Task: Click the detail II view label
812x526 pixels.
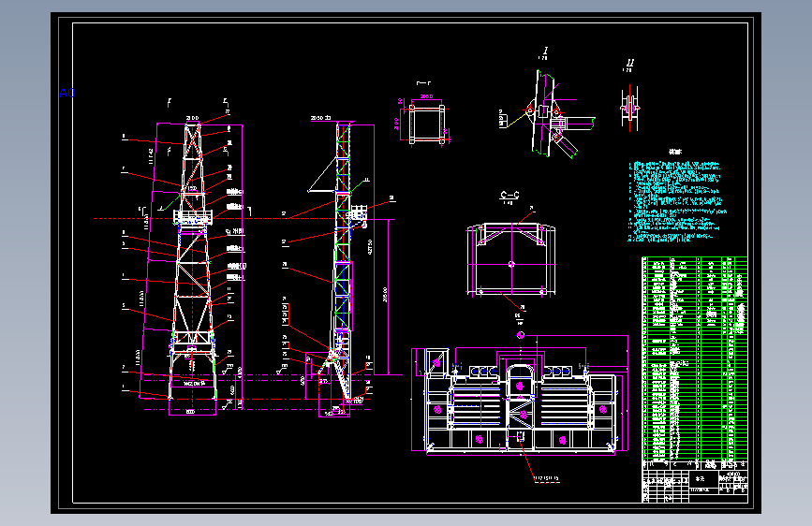Action: point(629,63)
